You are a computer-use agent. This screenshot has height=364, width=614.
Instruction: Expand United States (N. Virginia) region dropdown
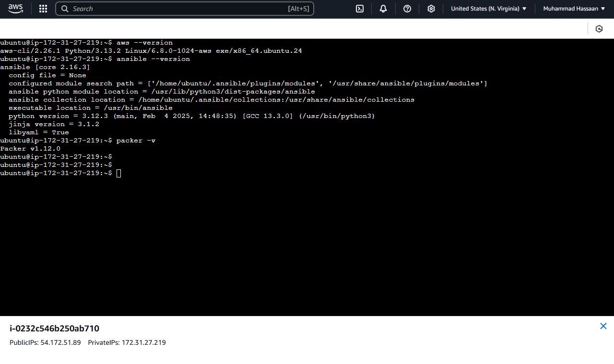point(489,9)
